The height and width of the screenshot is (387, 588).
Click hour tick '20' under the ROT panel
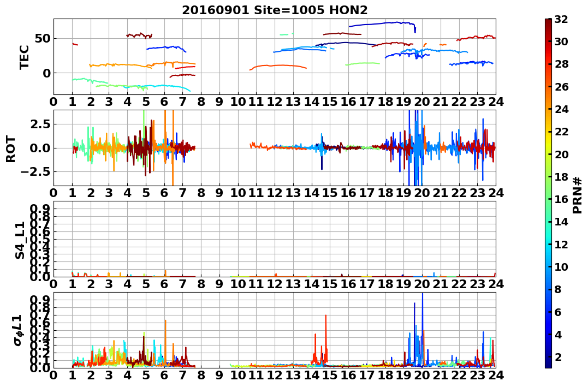click(422, 193)
